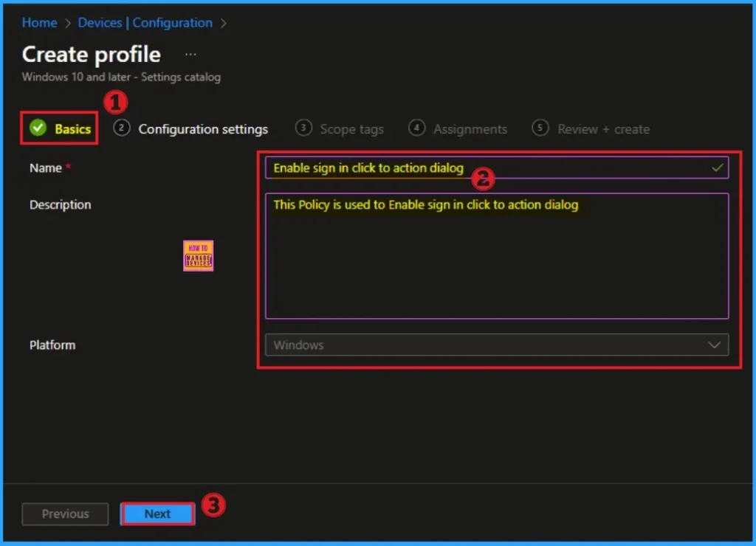
Task: Click the Basics green checkmark icon
Action: click(x=38, y=128)
